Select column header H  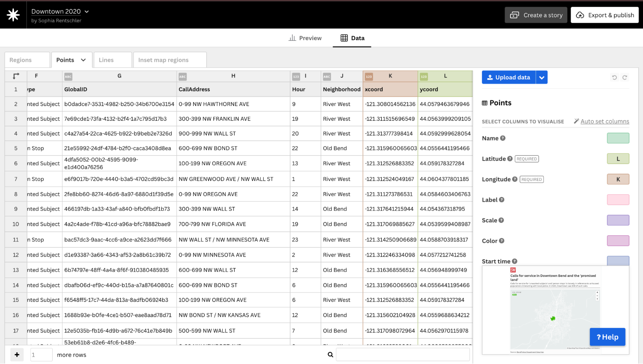click(233, 76)
